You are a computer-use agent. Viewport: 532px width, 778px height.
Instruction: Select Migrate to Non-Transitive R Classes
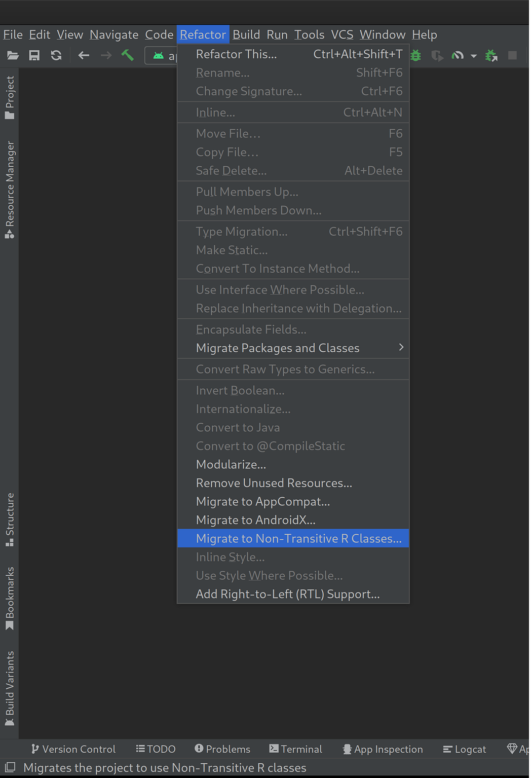click(298, 538)
